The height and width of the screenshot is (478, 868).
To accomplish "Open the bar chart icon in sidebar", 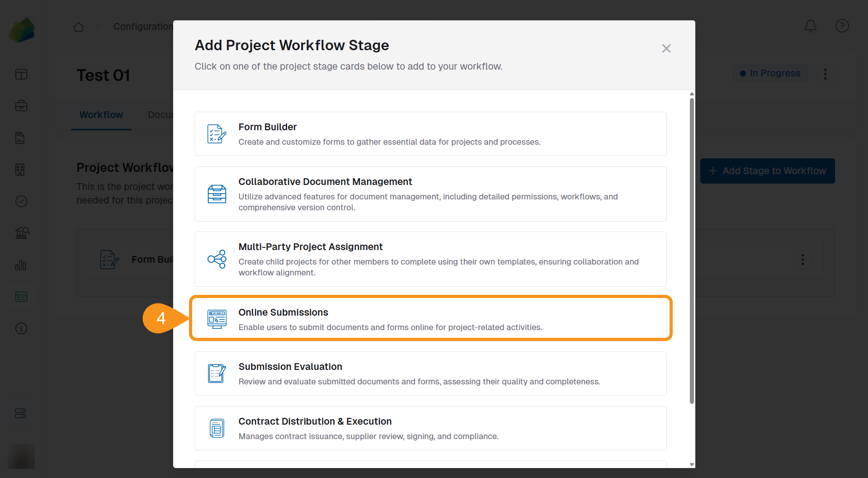I will point(21,265).
